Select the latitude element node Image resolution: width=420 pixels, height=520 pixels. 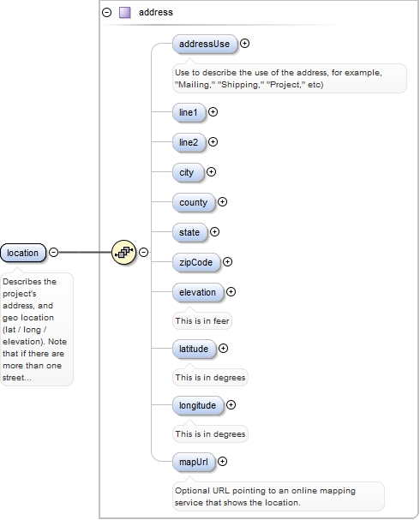(194, 349)
